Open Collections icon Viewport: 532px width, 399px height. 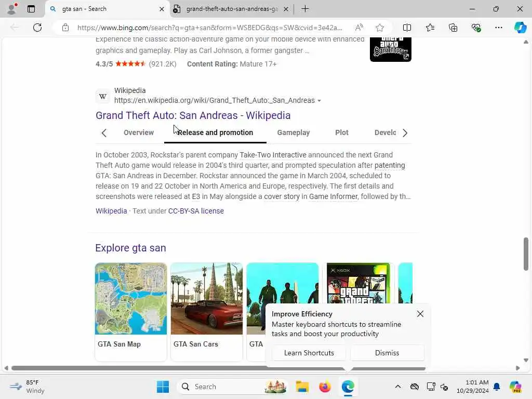point(453,28)
